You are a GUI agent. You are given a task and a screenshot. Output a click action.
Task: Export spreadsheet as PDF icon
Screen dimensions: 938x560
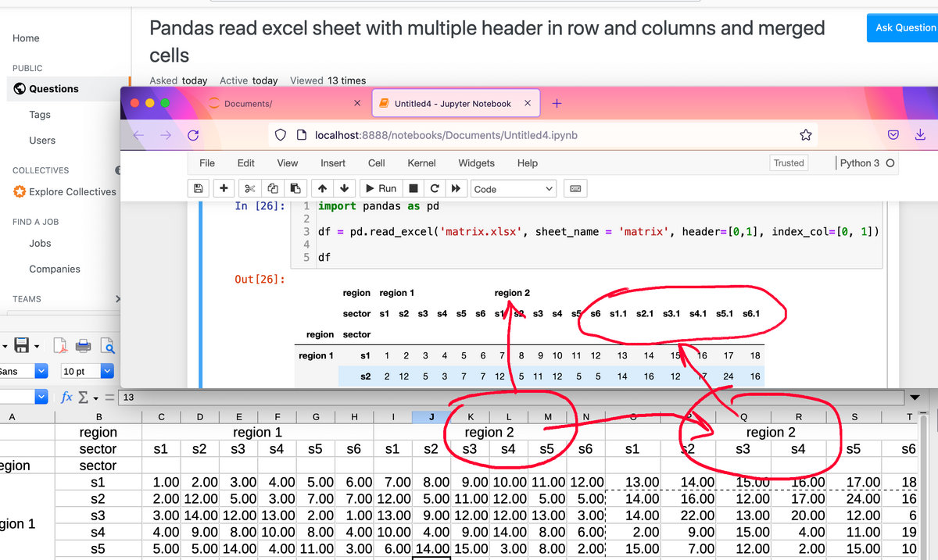(x=60, y=345)
